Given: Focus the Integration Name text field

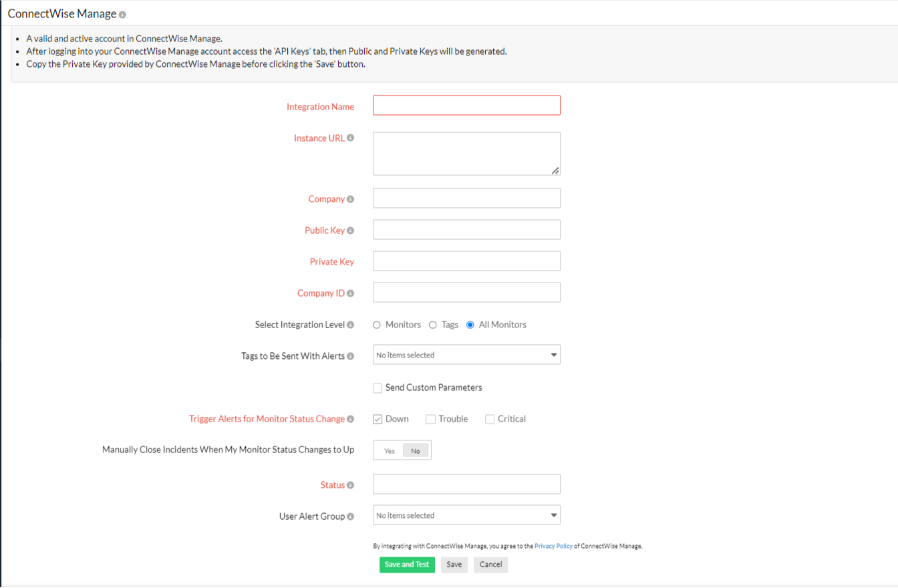Looking at the screenshot, I should 466,106.
